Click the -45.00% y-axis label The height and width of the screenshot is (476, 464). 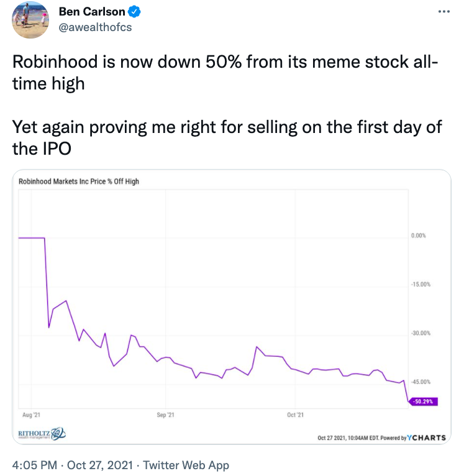(x=421, y=382)
